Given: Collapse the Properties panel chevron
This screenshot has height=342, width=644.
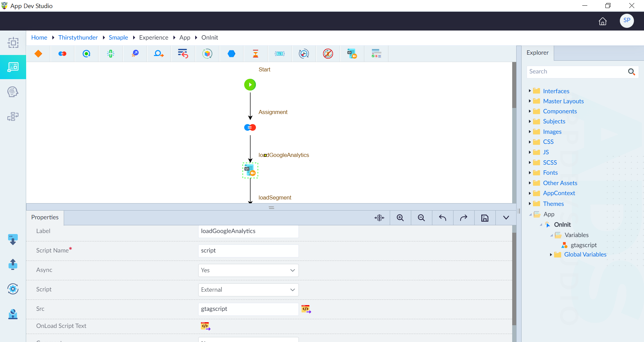Looking at the screenshot, I should (506, 218).
